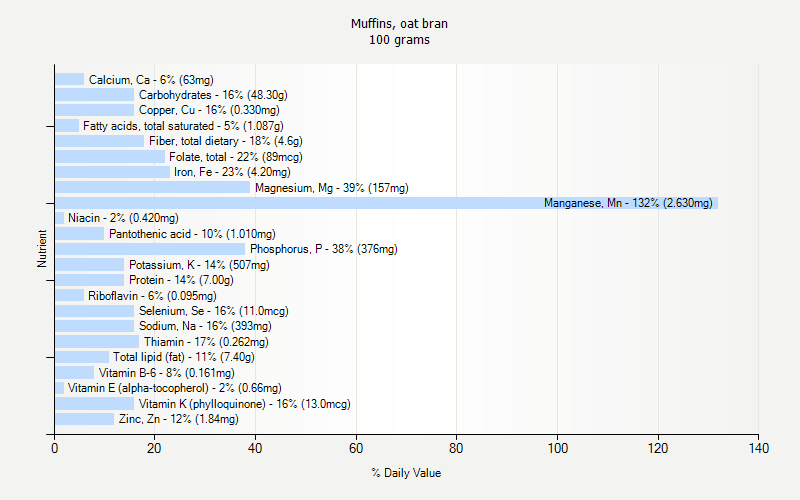Click the 'Potassium, K - 14% (507mg)' label
The image size is (800, 500).
(199, 265)
